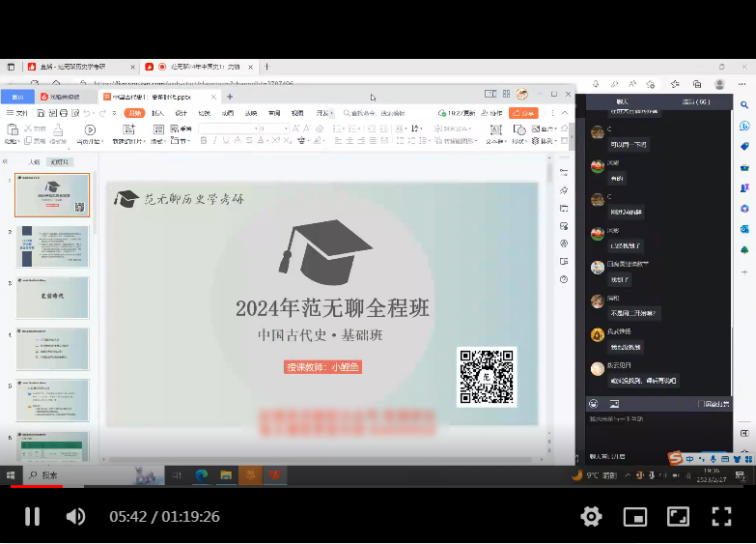Click the paste clipboard icon
756x544 pixels.
[x=12, y=129]
